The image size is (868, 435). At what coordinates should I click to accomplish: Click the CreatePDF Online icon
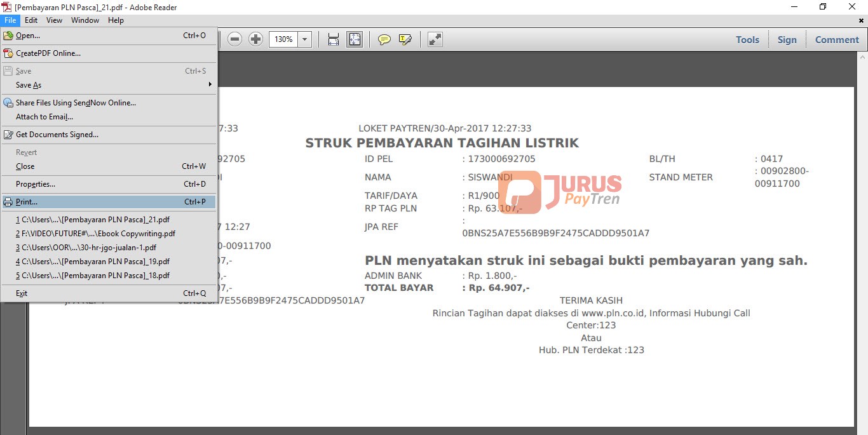[8, 53]
